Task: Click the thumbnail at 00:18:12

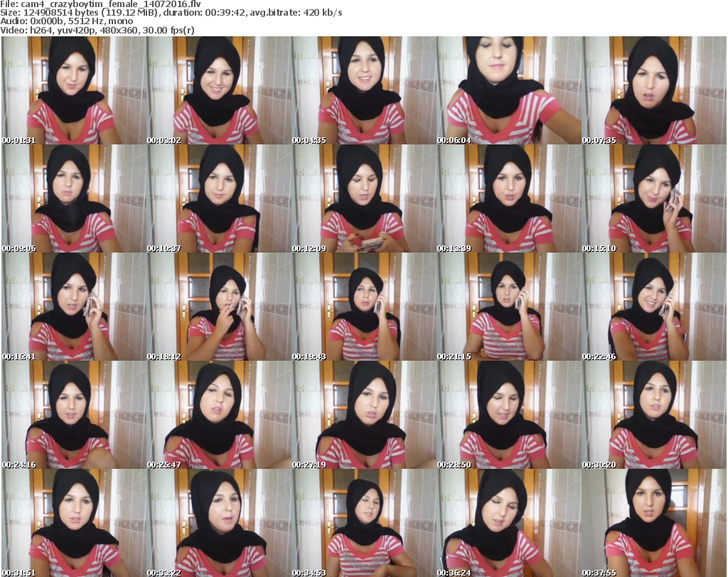Action: [218, 307]
